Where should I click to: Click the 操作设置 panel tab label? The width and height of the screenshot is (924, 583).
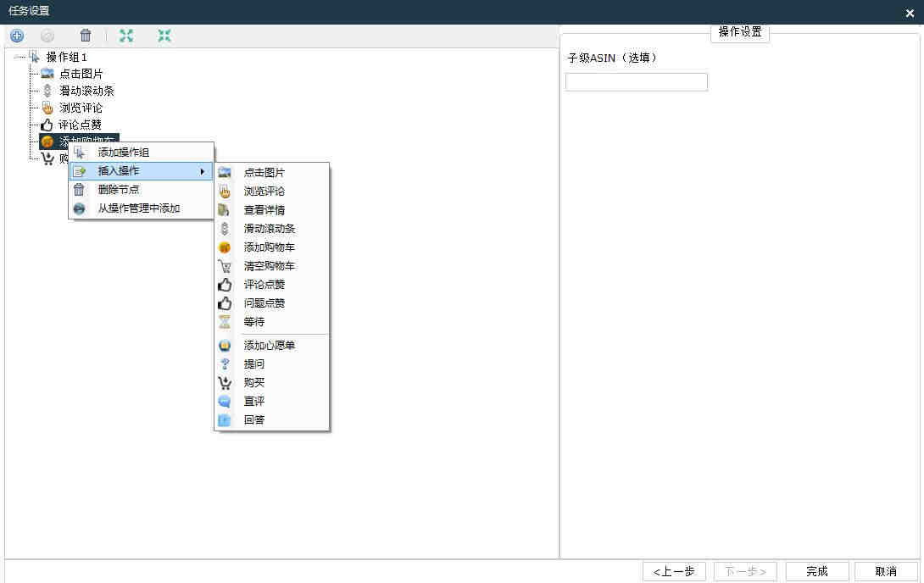(x=740, y=32)
